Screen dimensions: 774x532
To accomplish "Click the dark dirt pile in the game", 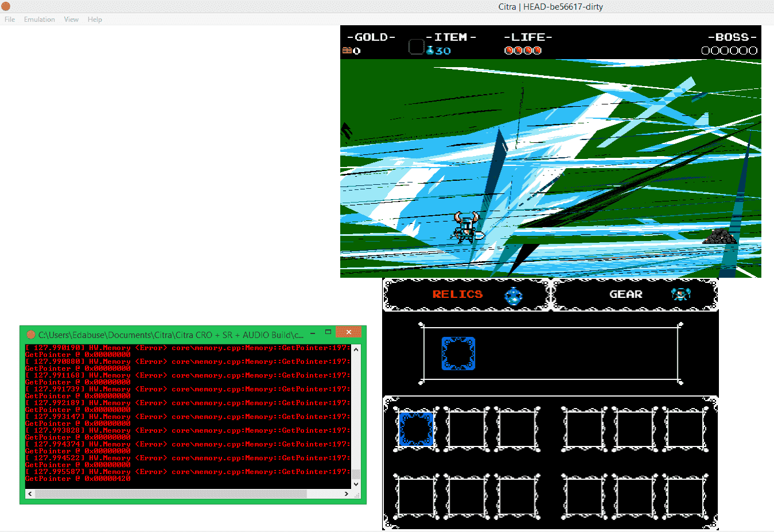I will (720, 236).
